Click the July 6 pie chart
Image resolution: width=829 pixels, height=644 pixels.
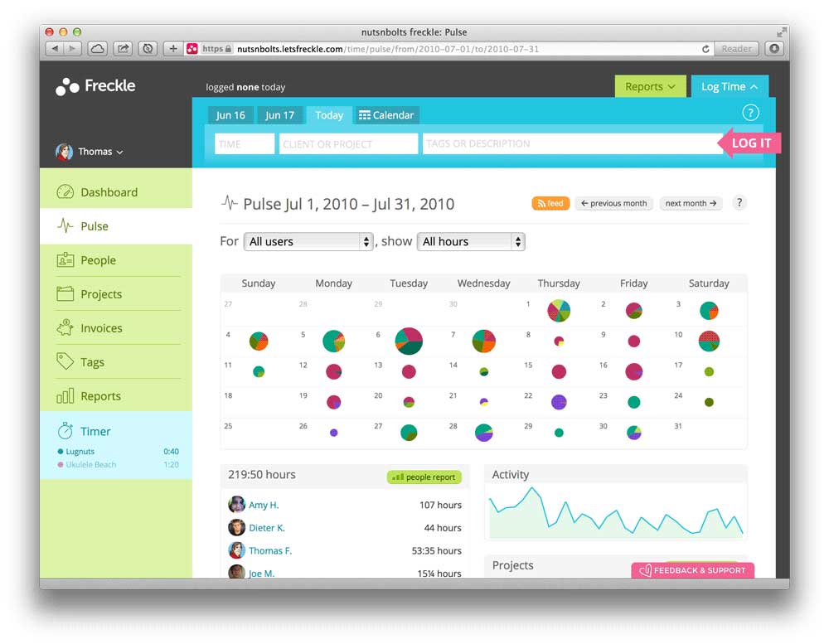pyautogui.click(x=409, y=341)
